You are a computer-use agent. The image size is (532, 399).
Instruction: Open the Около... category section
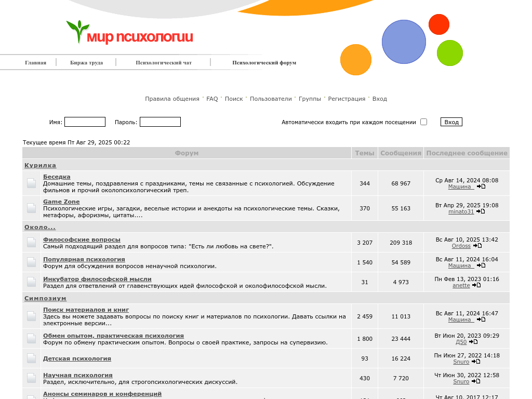tap(40, 227)
